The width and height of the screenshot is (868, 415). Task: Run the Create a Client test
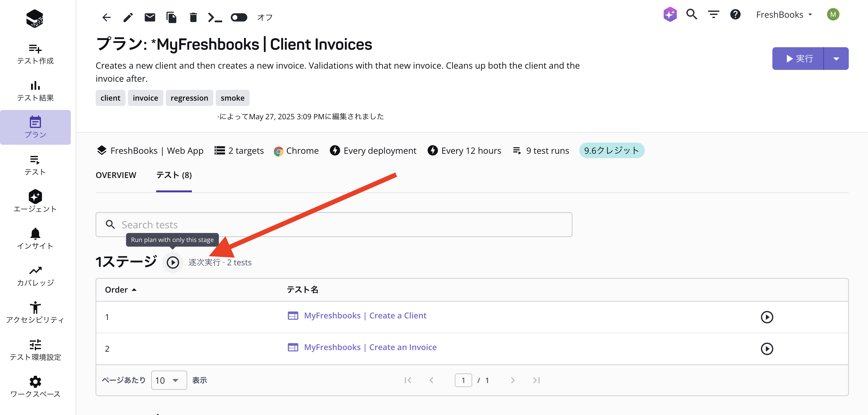(x=767, y=317)
